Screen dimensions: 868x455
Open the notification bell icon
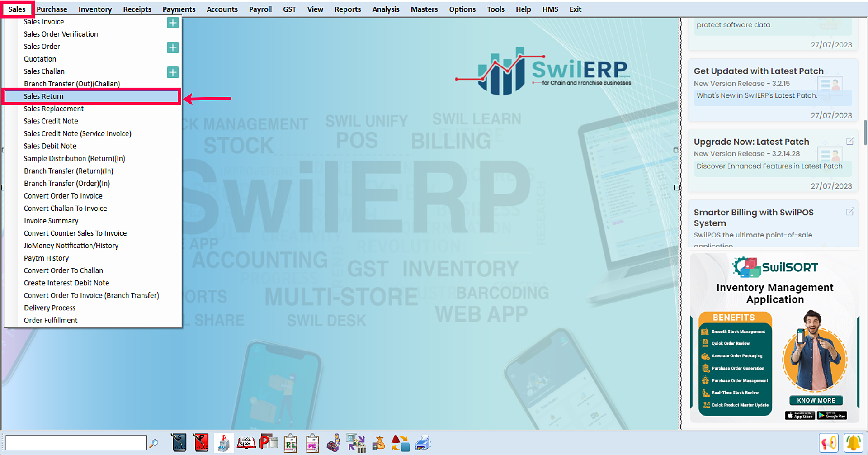[853, 443]
